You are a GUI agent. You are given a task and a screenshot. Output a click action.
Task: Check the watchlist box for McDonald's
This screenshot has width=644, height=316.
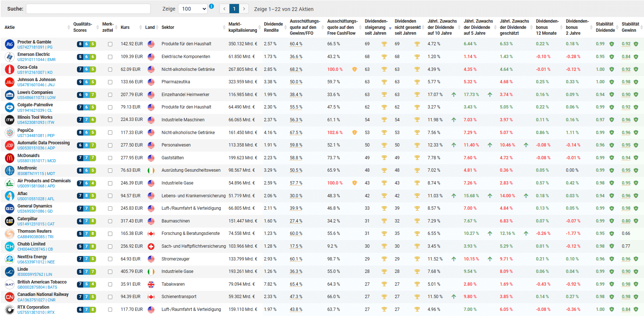pyautogui.click(x=110, y=158)
